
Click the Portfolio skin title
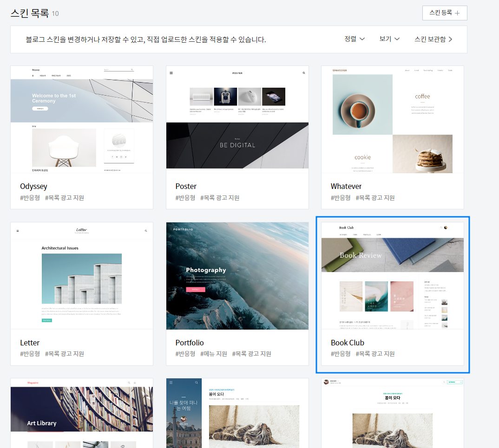tap(190, 343)
